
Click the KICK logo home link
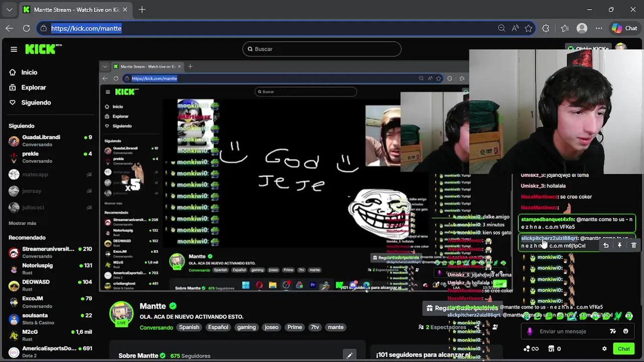point(43,49)
